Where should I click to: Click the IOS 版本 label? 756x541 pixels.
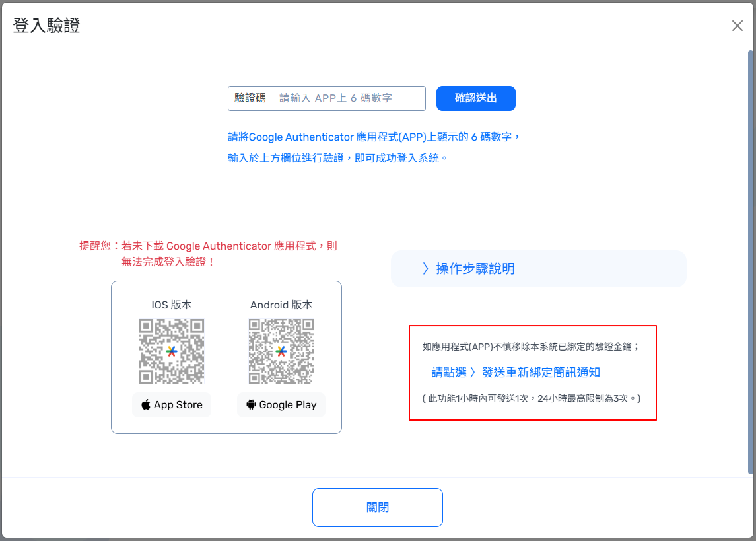click(x=172, y=305)
